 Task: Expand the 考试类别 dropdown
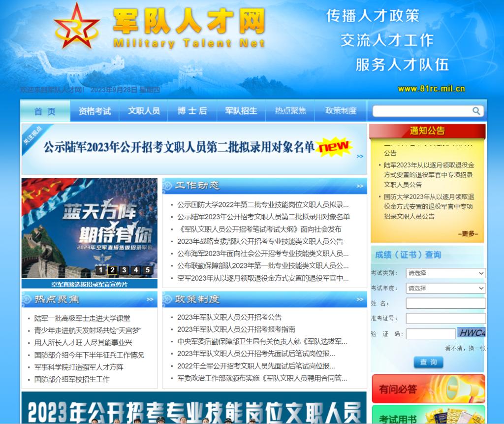pos(445,273)
